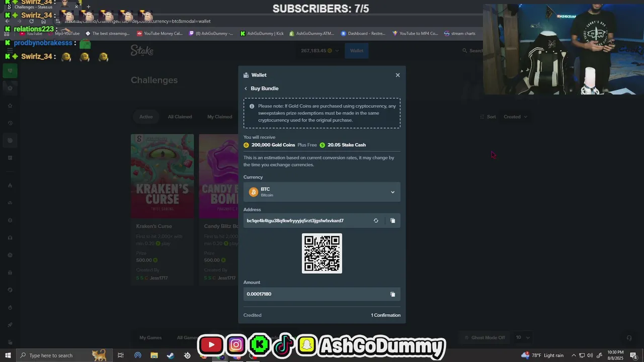This screenshot has height=362, width=644.
Task: Copy the 0.00017180 amount value
Action: (x=393, y=294)
